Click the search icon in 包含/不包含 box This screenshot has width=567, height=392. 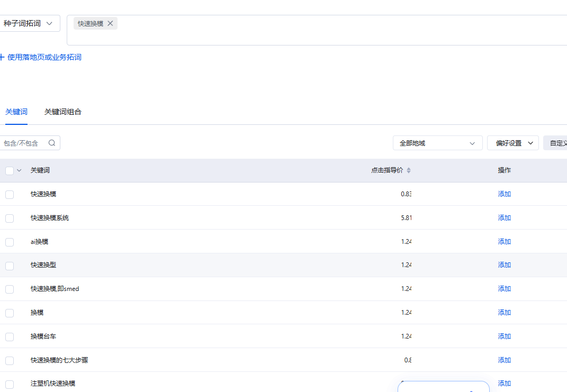(x=52, y=143)
